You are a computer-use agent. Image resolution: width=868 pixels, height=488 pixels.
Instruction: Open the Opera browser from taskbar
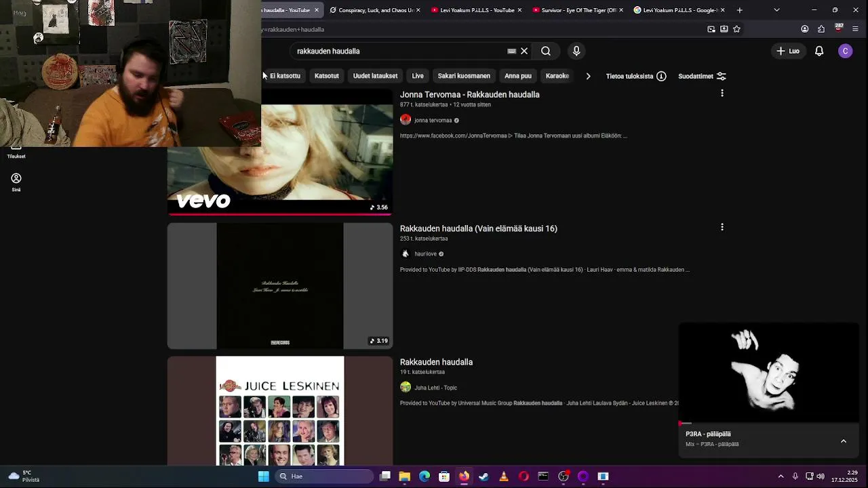point(524,476)
